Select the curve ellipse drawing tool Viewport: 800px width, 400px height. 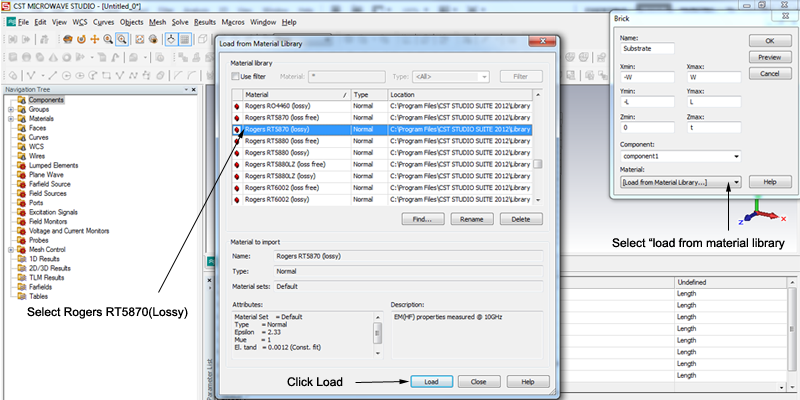(x=80, y=75)
